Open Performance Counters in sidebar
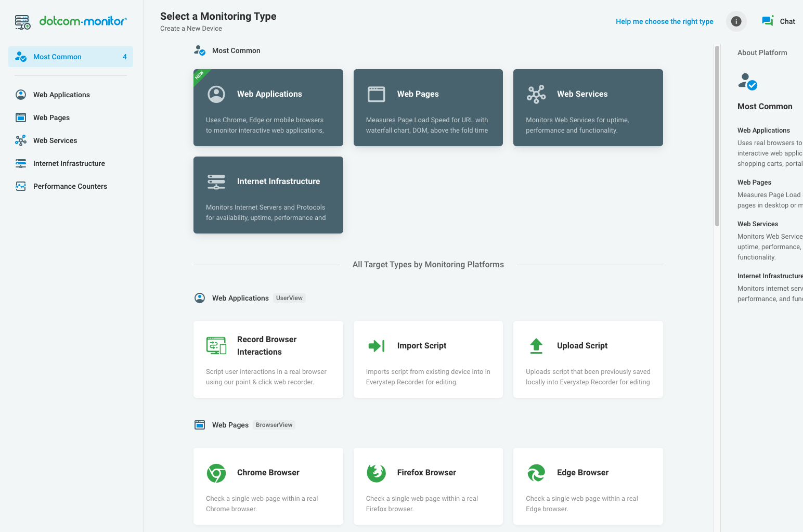This screenshot has width=803, height=532. [x=70, y=186]
